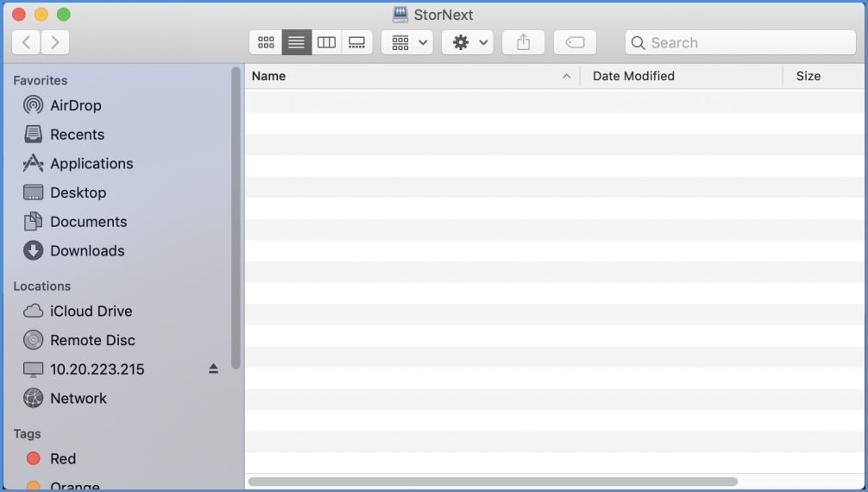868x492 pixels.
Task: Click the horizontal scrollbar of file list
Action: (493, 482)
